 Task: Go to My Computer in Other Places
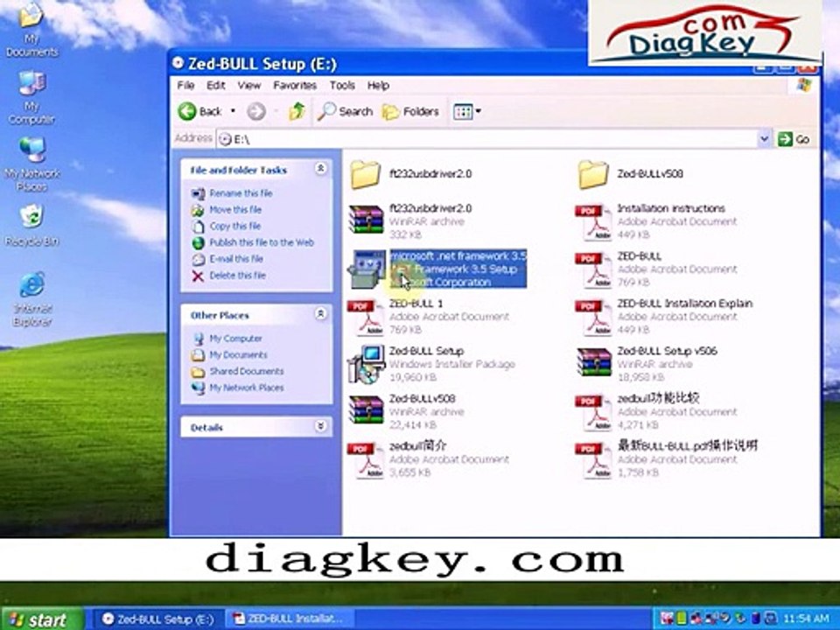[235, 339]
